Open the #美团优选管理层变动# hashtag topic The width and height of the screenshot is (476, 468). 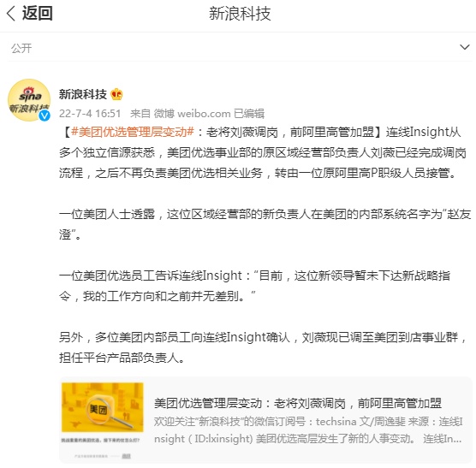133,132
